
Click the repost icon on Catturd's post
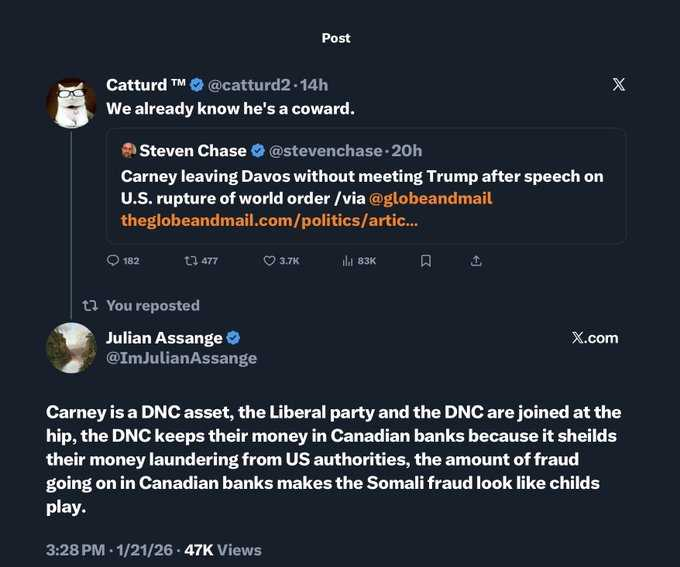pyautogui.click(x=191, y=261)
